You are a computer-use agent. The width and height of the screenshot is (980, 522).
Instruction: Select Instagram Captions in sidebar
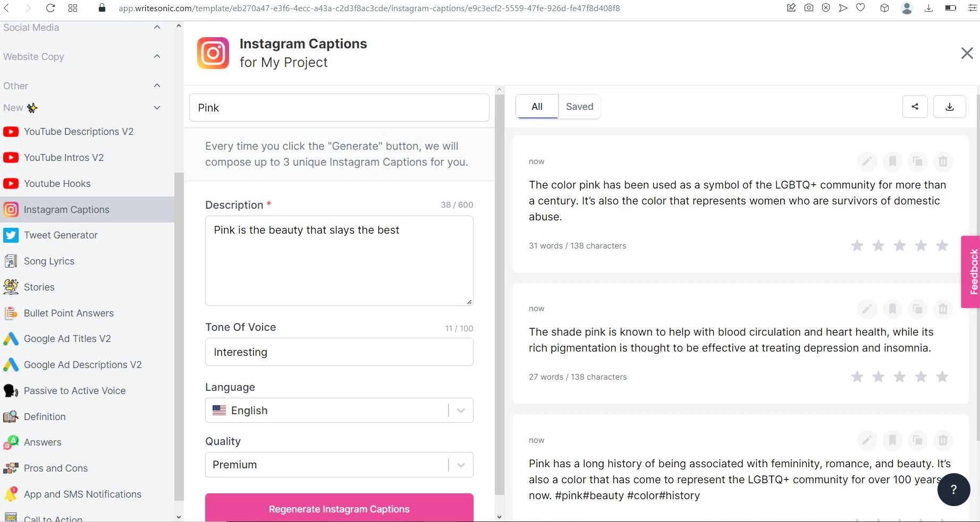coord(87,210)
